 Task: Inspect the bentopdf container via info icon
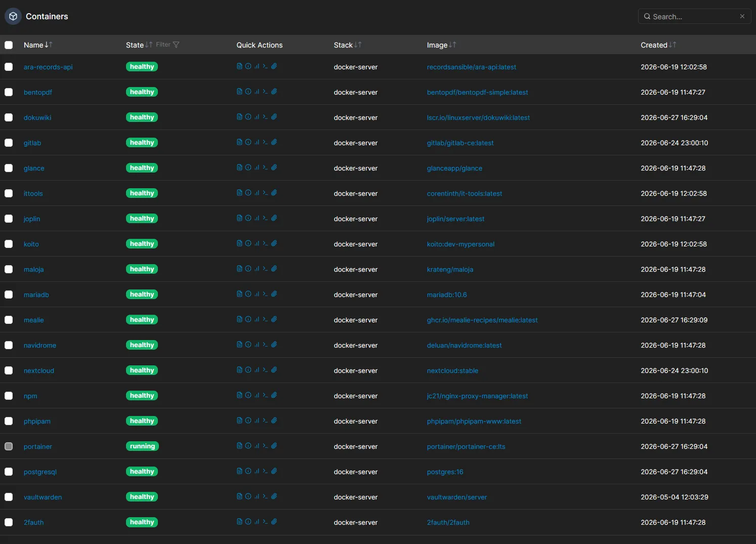(x=248, y=92)
